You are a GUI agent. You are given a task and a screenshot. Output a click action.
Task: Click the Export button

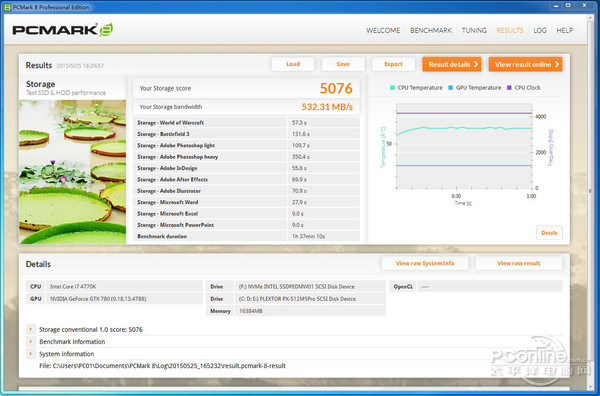(393, 64)
